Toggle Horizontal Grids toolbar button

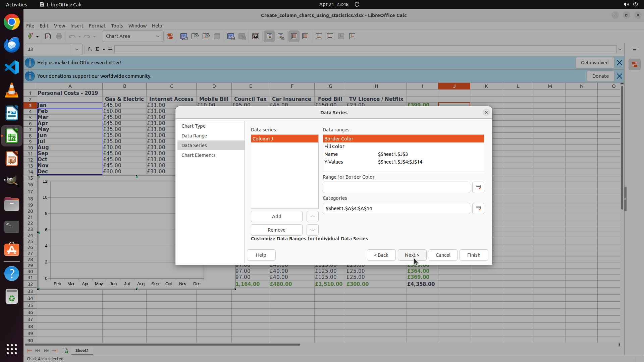pos(294,36)
